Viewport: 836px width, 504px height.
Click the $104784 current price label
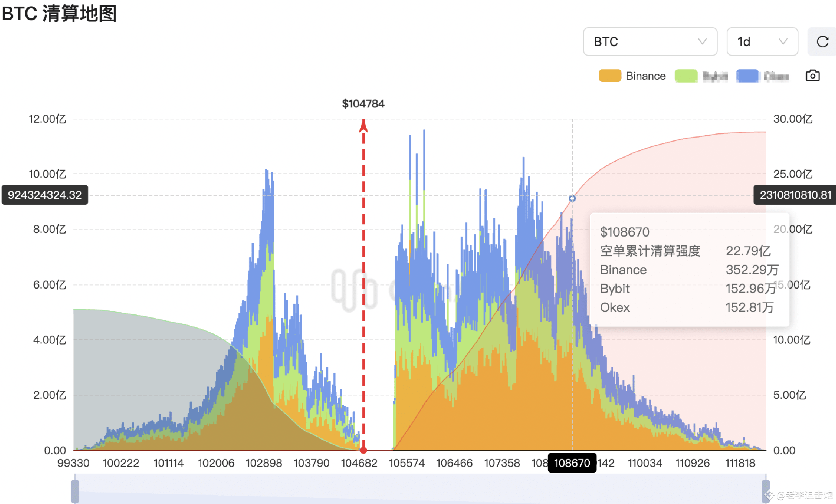[x=363, y=104]
